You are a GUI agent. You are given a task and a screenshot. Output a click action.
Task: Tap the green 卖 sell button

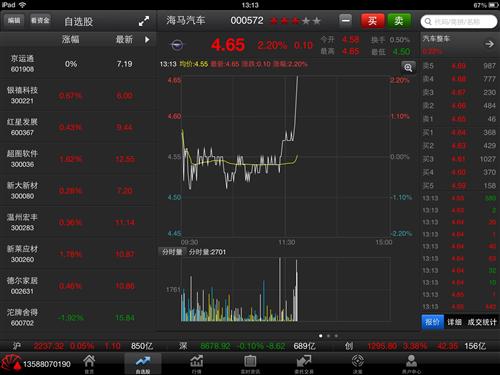399,21
